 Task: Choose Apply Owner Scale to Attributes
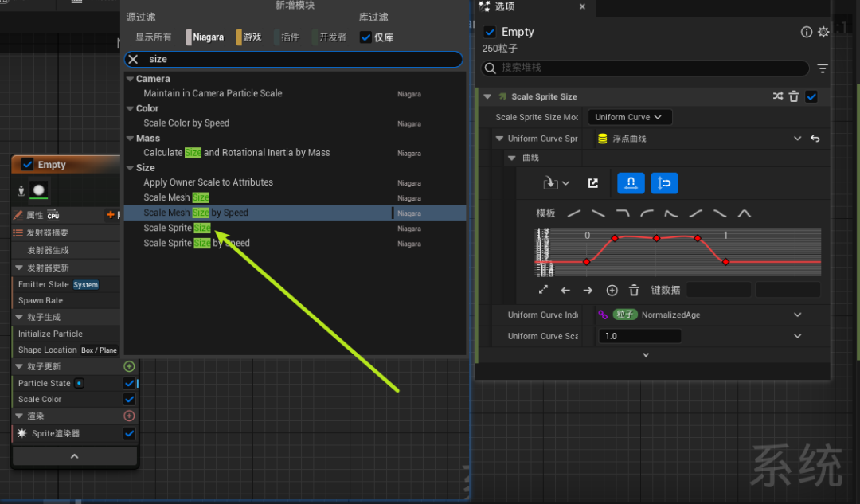point(295,182)
